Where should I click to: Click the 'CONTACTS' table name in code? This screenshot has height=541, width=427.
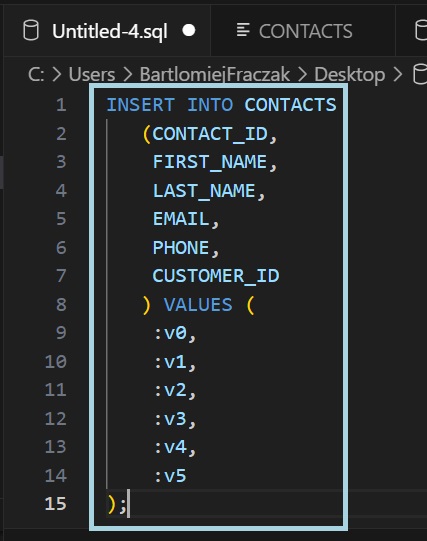pos(290,105)
